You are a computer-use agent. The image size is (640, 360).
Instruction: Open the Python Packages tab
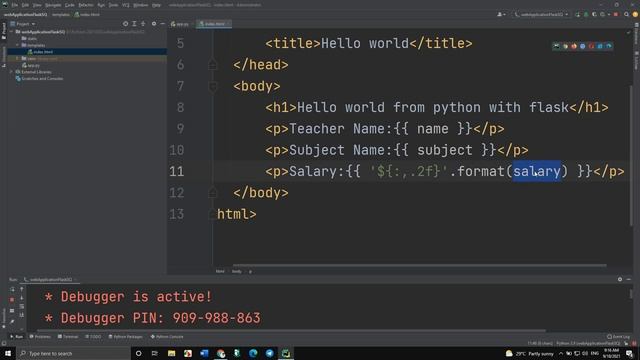pos(126,337)
